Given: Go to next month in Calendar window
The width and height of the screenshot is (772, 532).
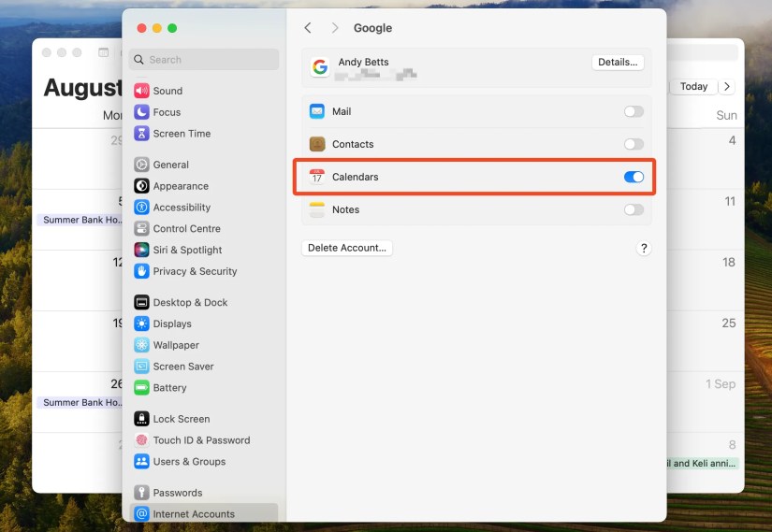Looking at the screenshot, I should (x=727, y=87).
